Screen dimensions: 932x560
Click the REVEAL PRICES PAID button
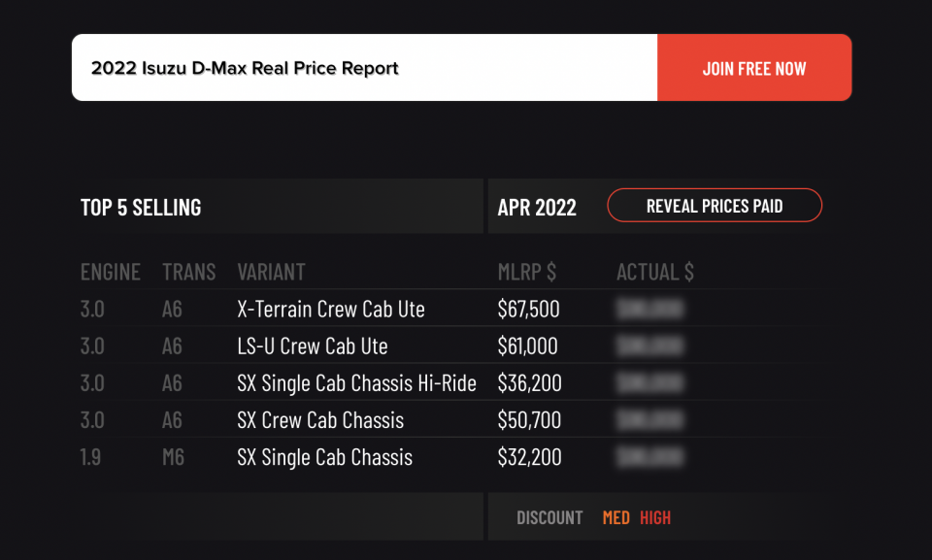(x=715, y=206)
